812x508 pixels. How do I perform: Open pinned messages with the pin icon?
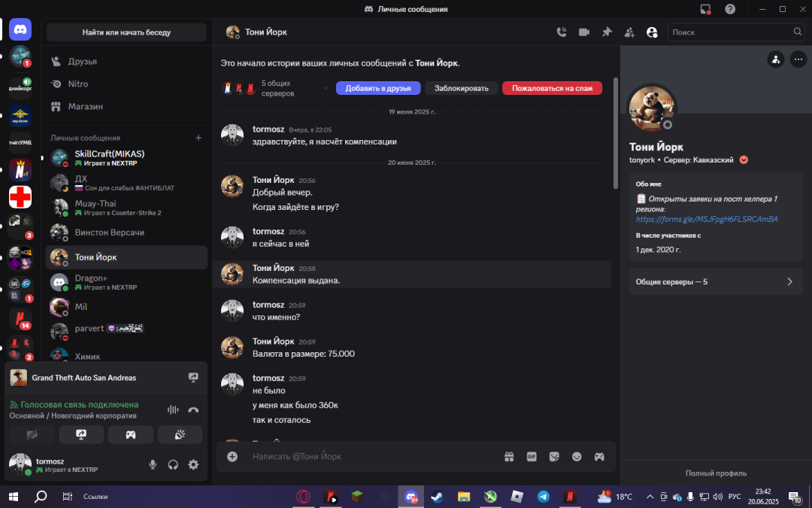pyautogui.click(x=606, y=32)
